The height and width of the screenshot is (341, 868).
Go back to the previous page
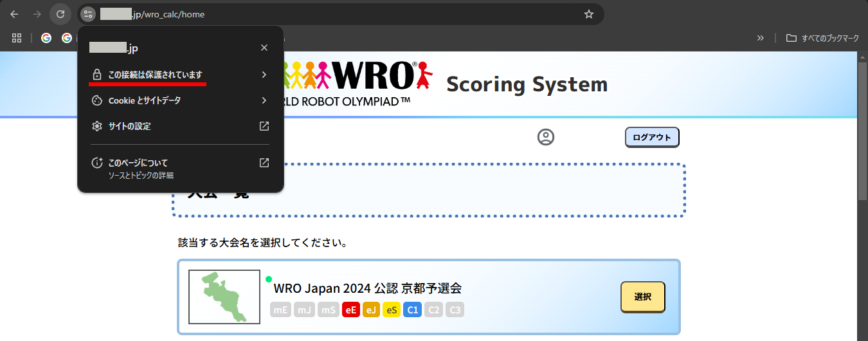(x=14, y=14)
